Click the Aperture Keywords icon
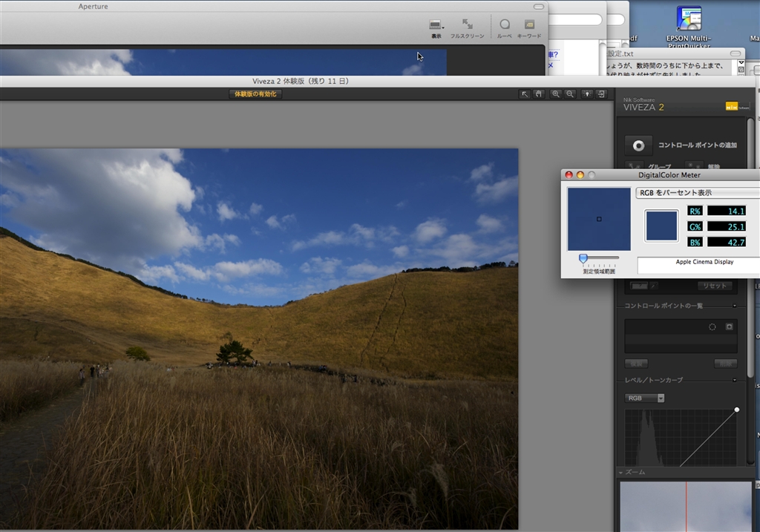Image resolution: width=760 pixels, height=532 pixels. (x=529, y=25)
